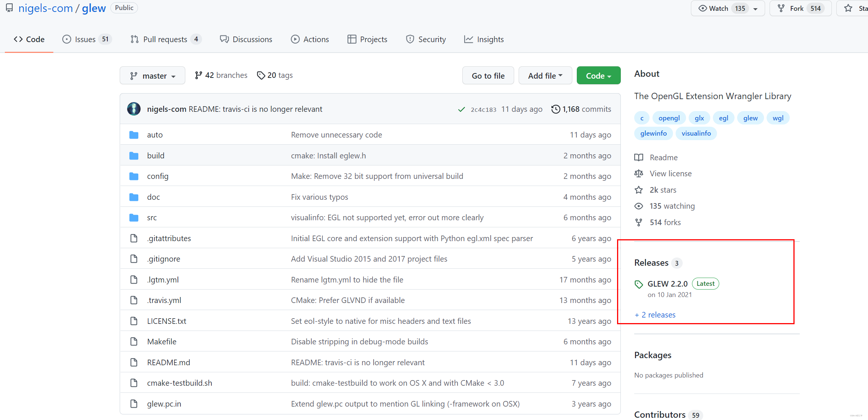The image size is (868, 420).
Task: Click the Go to file button
Action: click(488, 76)
